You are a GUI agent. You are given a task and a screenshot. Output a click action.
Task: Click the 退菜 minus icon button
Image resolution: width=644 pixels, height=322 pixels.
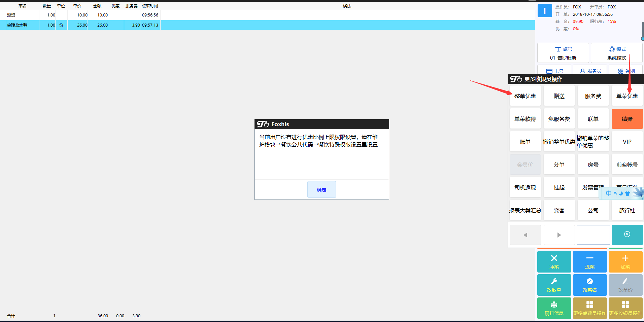coord(590,262)
